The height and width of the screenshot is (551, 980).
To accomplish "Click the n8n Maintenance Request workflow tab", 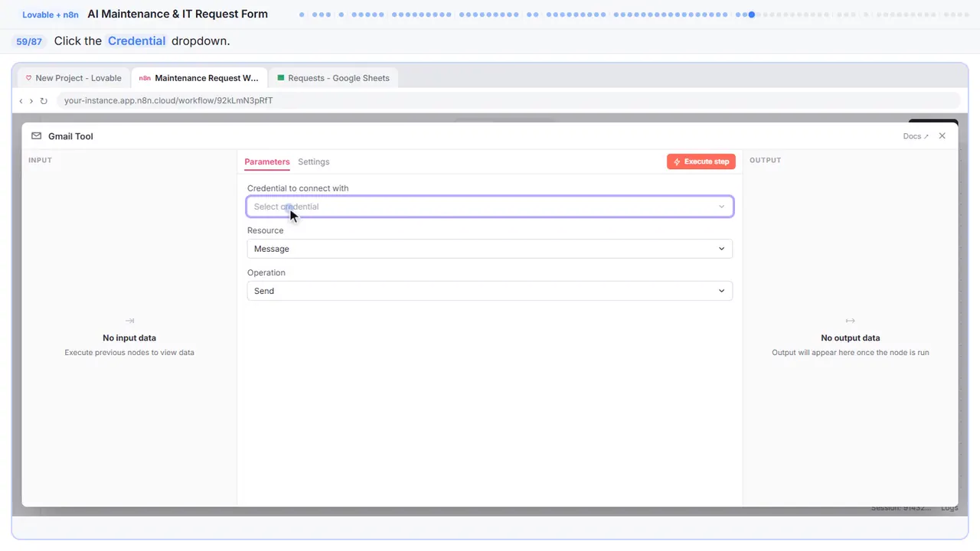I will pyautogui.click(x=199, y=78).
